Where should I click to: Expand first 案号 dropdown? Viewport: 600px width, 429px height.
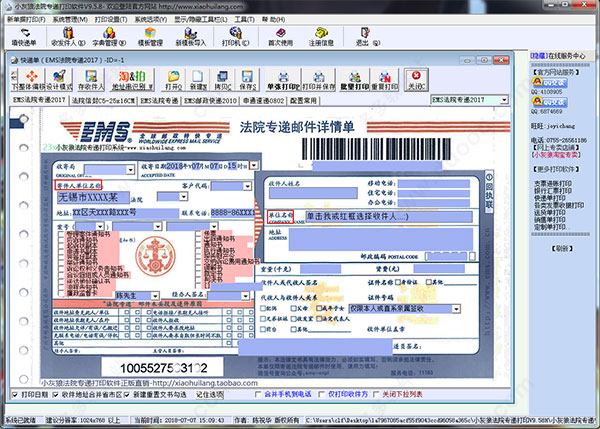(x=100, y=227)
